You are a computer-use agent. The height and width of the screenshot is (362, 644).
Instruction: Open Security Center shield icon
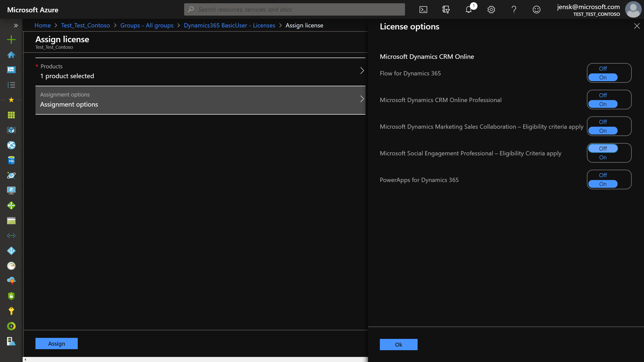pos(11,296)
